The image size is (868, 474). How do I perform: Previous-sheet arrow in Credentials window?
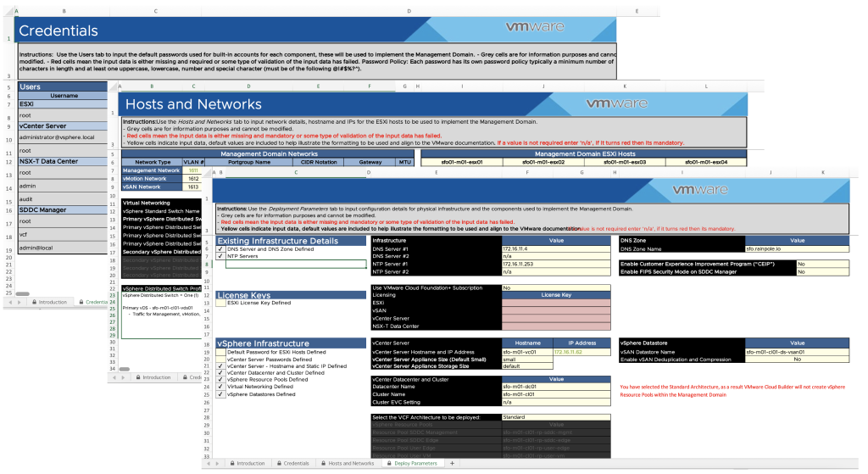pos(10,303)
